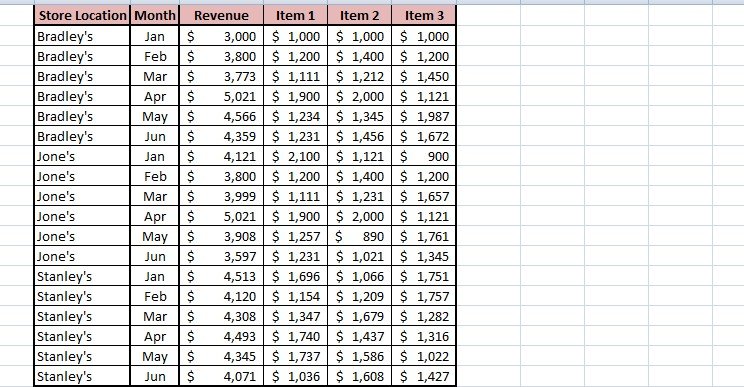Select the Item 1 header cell

coord(296,16)
